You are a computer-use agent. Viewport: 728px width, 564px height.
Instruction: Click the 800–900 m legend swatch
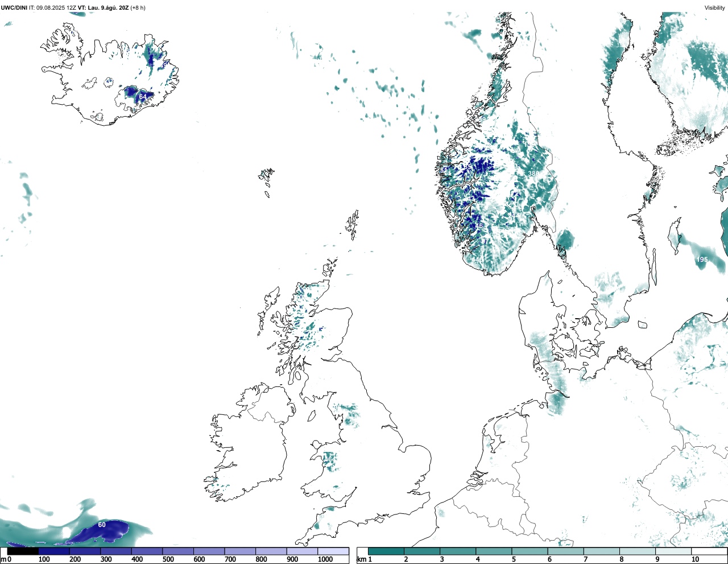(x=271, y=551)
